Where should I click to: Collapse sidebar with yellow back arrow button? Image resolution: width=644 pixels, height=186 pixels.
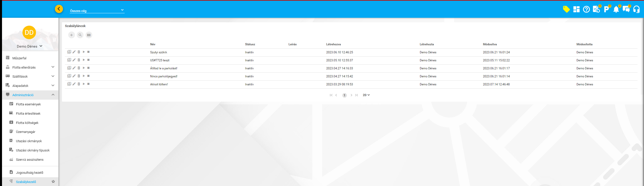point(59,9)
